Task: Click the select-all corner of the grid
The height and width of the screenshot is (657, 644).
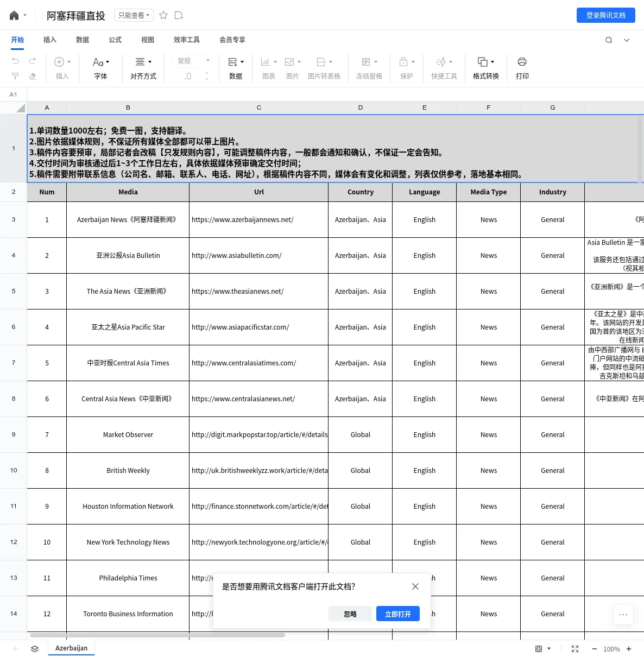Action: click(x=14, y=108)
